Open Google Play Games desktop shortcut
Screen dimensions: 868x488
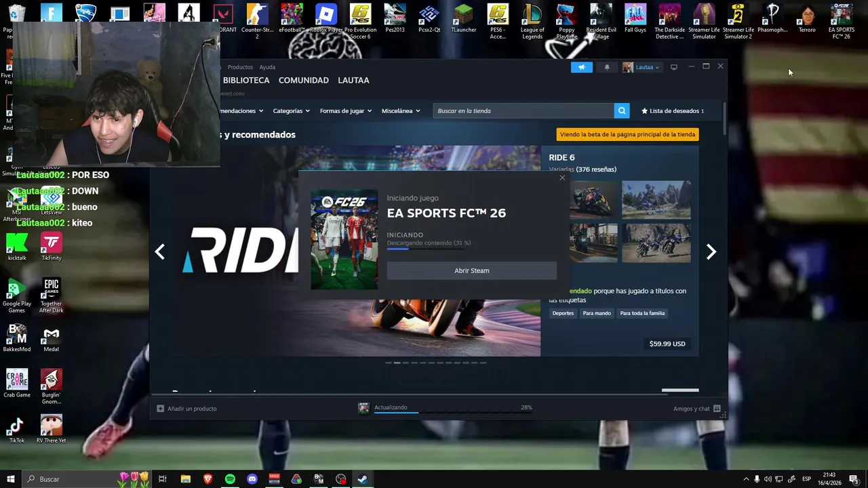tap(17, 296)
